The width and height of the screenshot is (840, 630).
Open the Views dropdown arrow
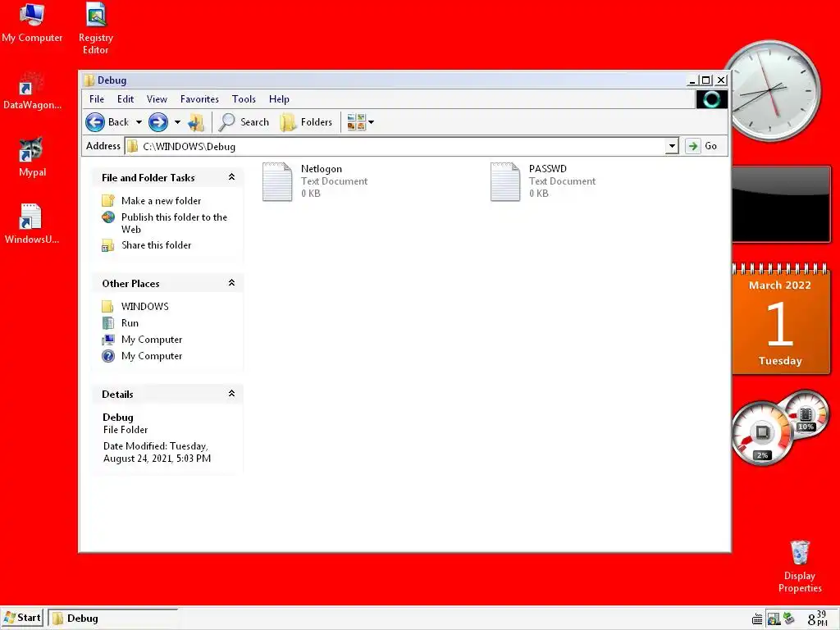coord(372,122)
